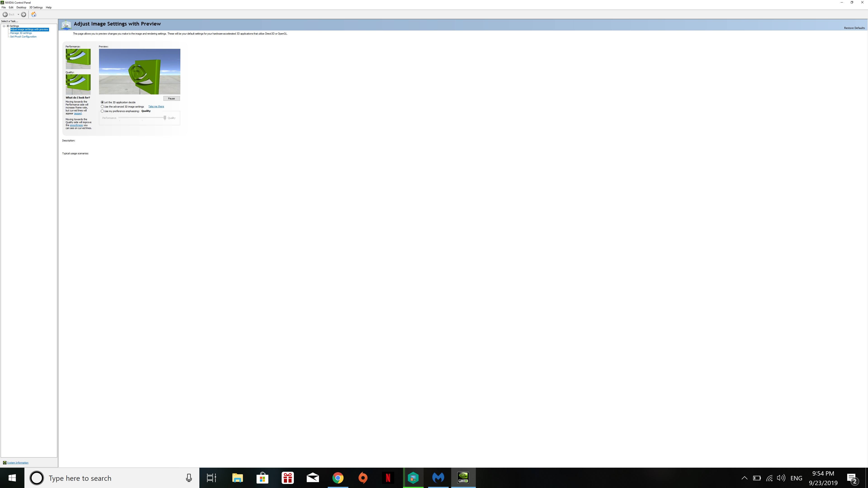
Task: Click the page header 3D settings icon
Action: (x=66, y=25)
